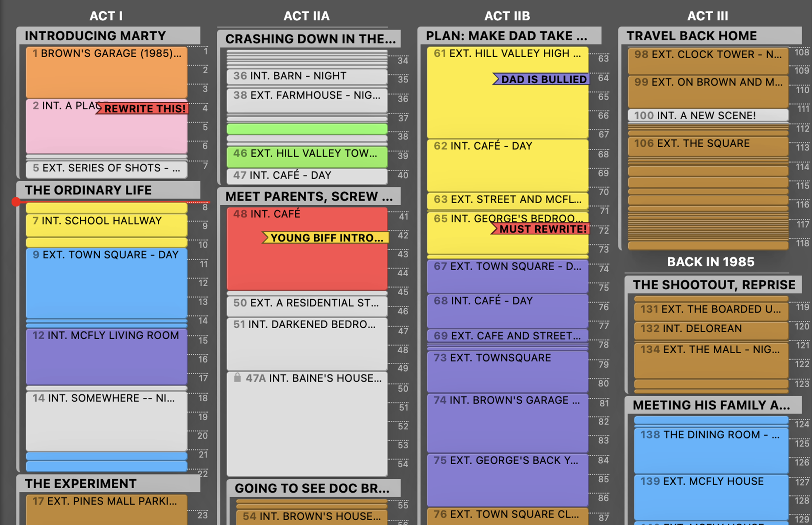Click the ACT III column heading
The height and width of the screenshot is (525, 812).
[x=707, y=16]
